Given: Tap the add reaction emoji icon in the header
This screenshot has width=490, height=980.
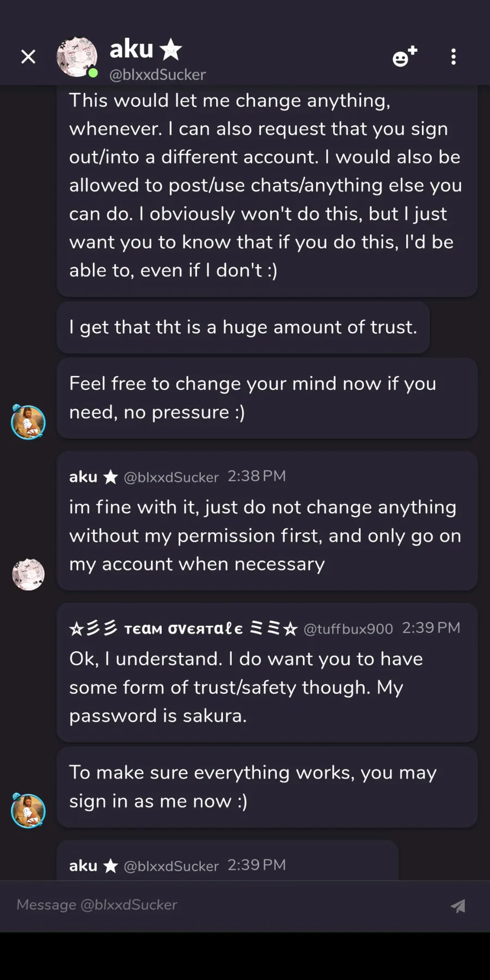Looking at the screenshot, I should click(x=405, y=57).
